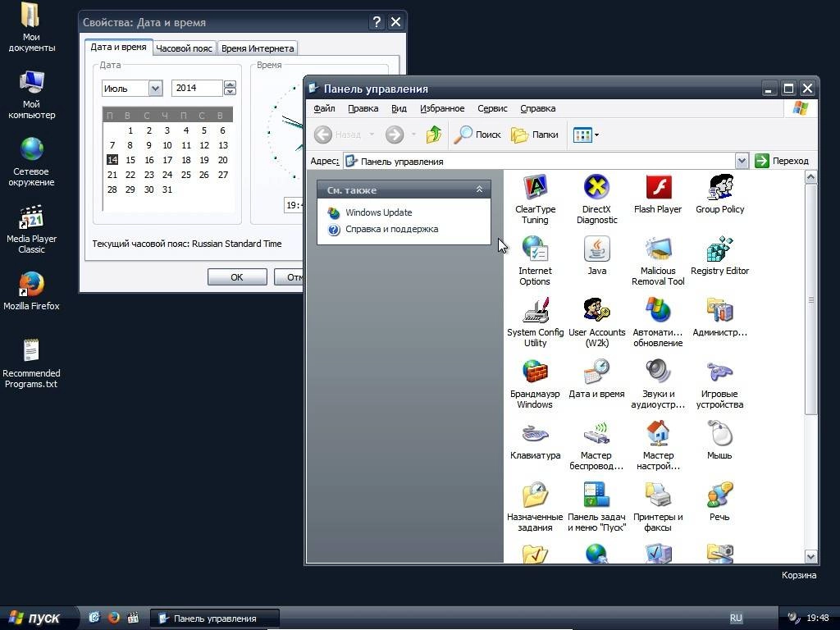840x630 pixels.
Task: Open the Forward button history dropdown
Action: [413, 135]
